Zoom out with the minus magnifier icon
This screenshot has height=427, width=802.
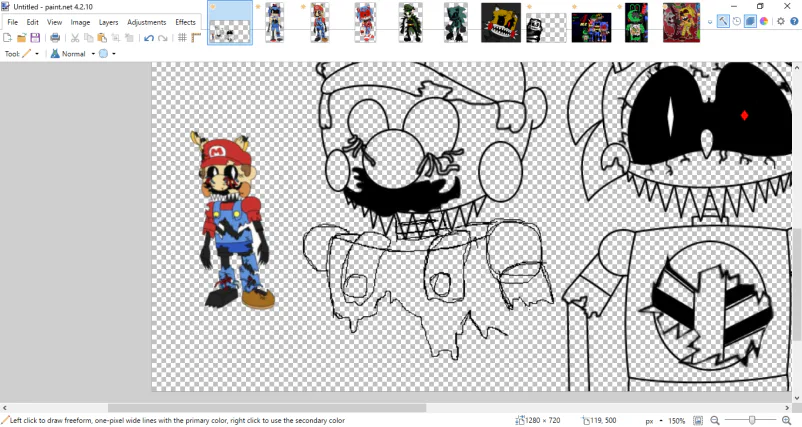pyautogui.click(x=715, y=421)
